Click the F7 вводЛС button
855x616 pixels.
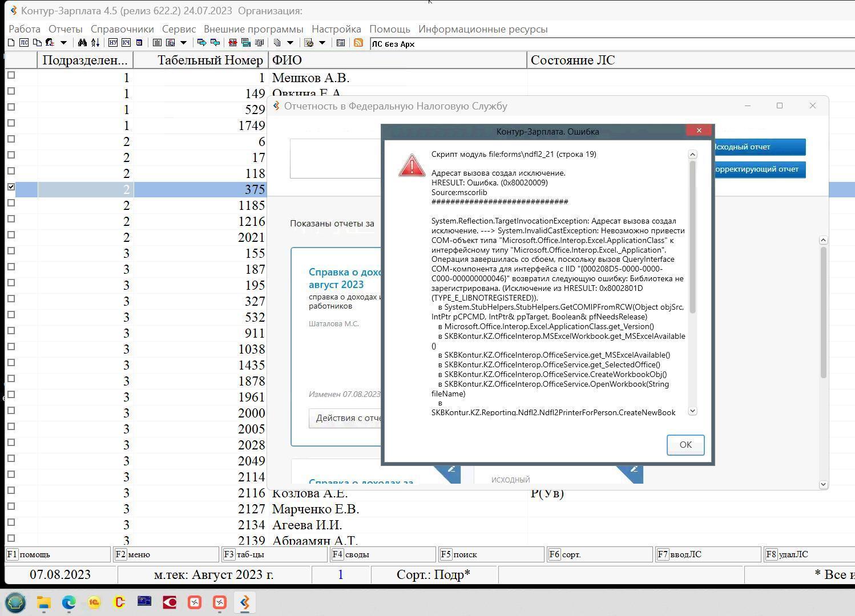point(708,554)
